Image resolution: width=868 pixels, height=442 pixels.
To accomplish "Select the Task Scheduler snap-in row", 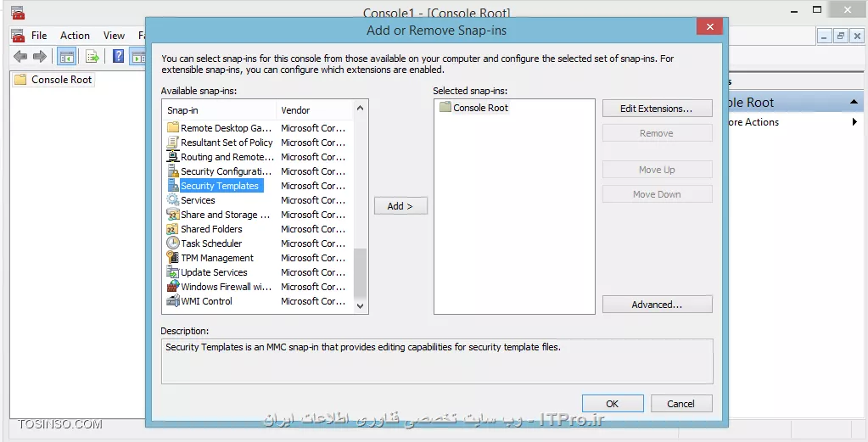I will (258, 243).
